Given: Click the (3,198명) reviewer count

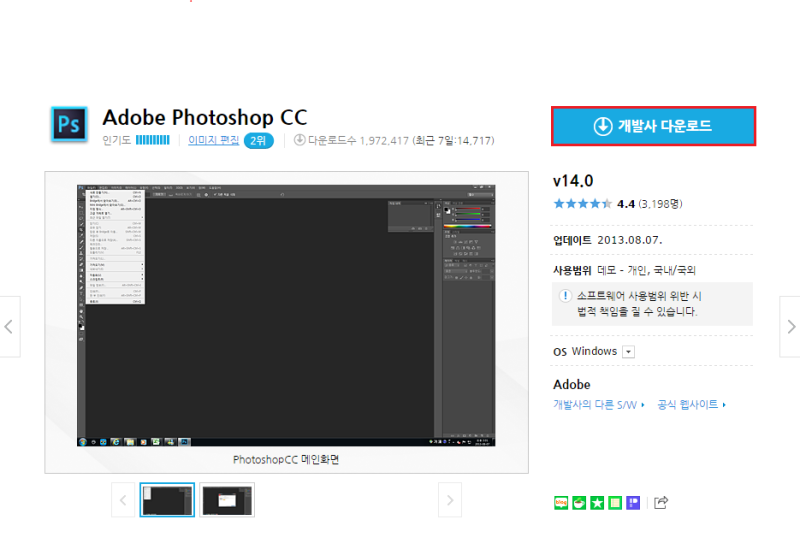Looking at the screenshot, I should pos(660,204).
